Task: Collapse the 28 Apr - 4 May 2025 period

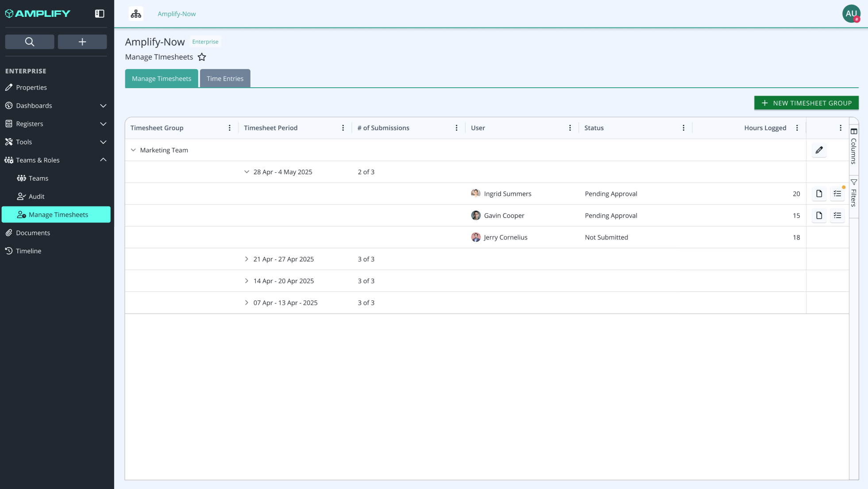Action: click(247, 172)
